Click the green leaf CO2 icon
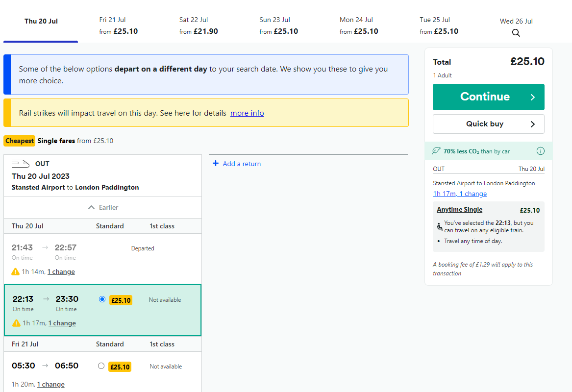 pyautogui.click(x=436, y=151)
